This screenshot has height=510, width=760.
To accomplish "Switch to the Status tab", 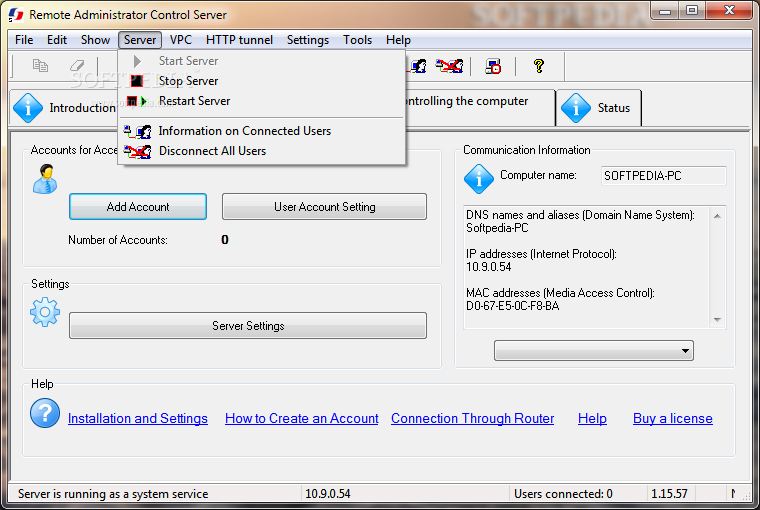I will coord(599,108).
